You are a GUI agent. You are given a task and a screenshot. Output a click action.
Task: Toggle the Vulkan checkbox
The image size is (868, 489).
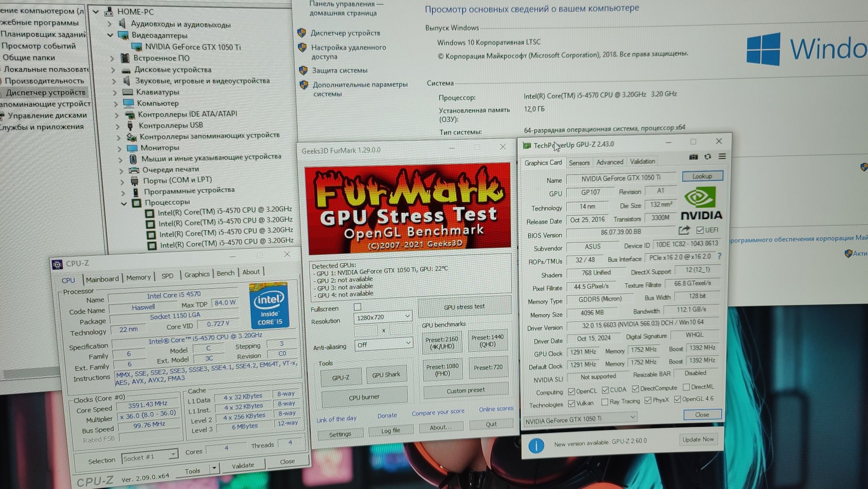[x=572, y=403]
